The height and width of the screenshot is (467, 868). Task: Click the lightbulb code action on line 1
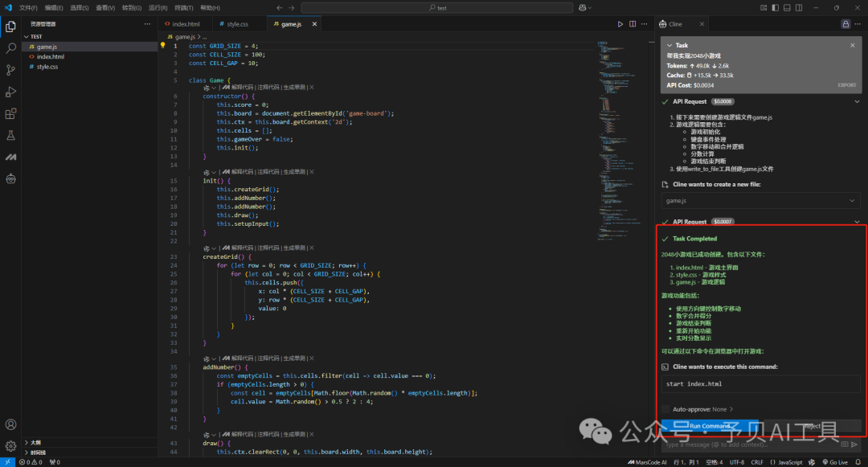click(x=162, y=45)
